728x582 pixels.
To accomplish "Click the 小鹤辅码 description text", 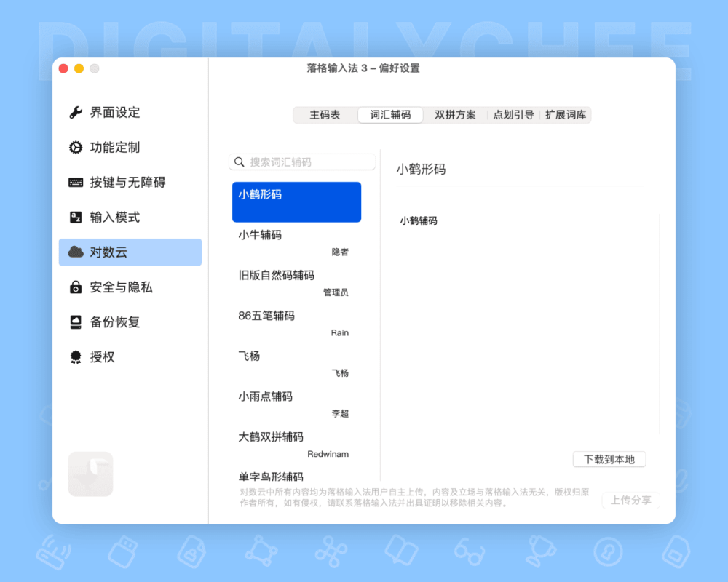I will (419, 220).
